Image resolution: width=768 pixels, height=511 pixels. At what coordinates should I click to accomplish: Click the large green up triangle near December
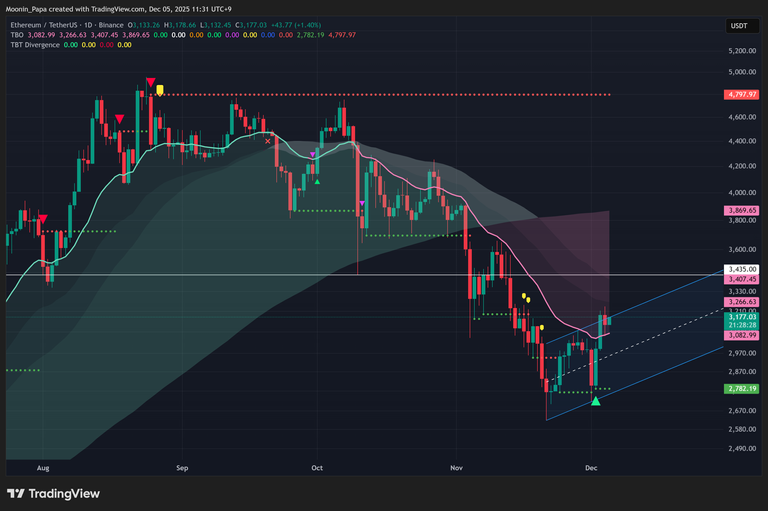point(596,401)
